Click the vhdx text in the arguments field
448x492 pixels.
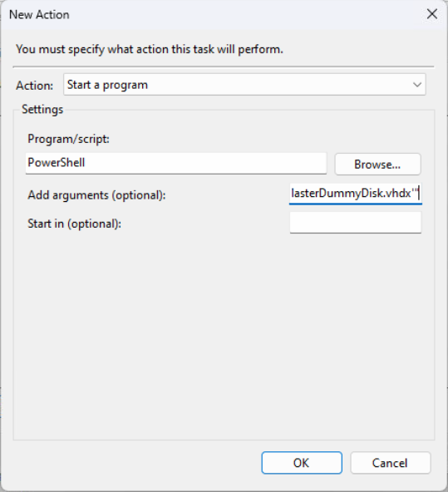point(398,194)
